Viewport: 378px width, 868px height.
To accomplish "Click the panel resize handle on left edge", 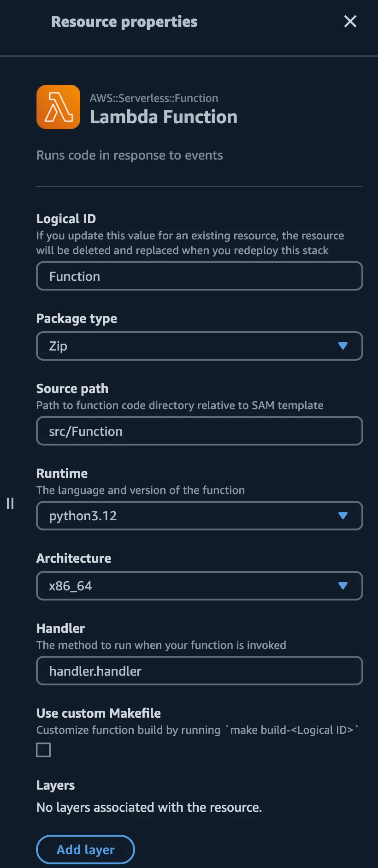I will pyautogui.click(x=10, y=503).
